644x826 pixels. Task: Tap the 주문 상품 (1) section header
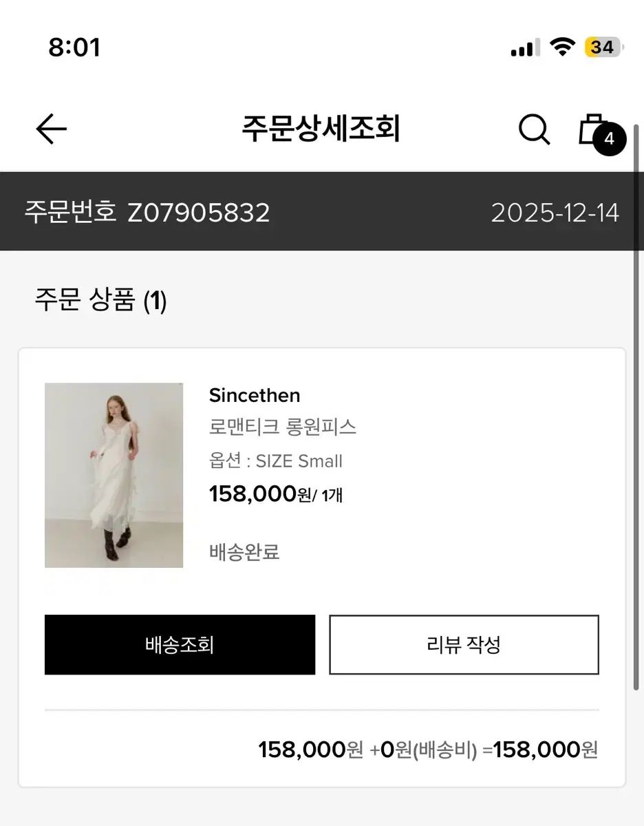point(101,301)
